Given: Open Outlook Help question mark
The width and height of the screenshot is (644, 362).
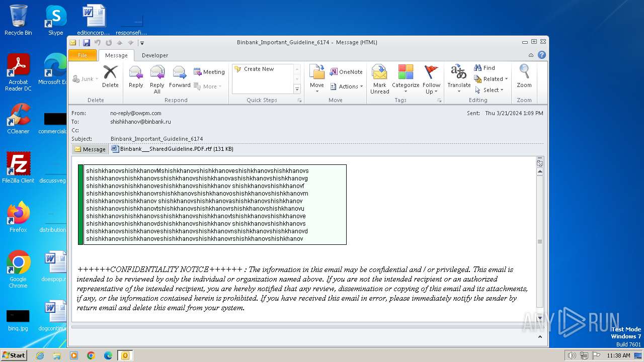Looking at the screenshot, I should [542, 55].
